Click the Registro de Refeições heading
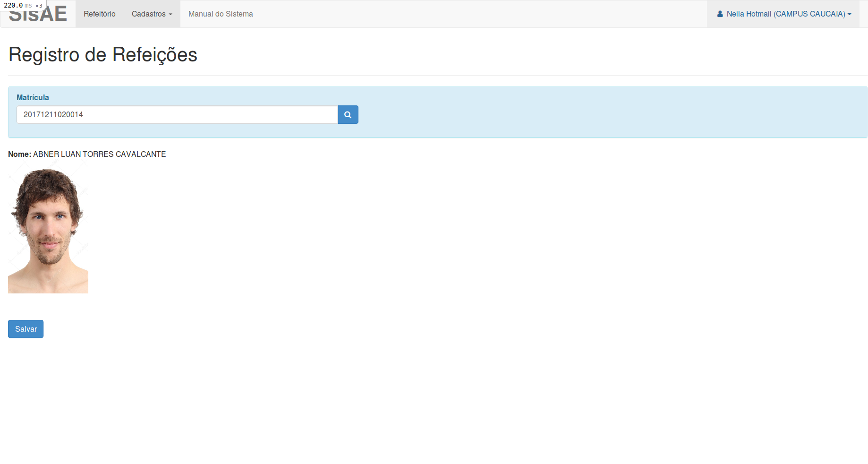868x464 pixels. click(x=103, y=55)
